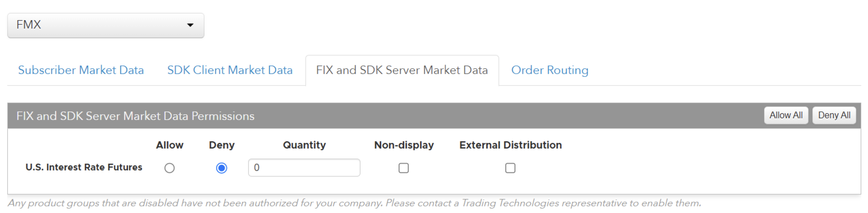The width and height of the screenshot is (868, 213).
Task: Select Deny radio for U.S. Interest Rate Futures
Action: [x=221, y=168]
